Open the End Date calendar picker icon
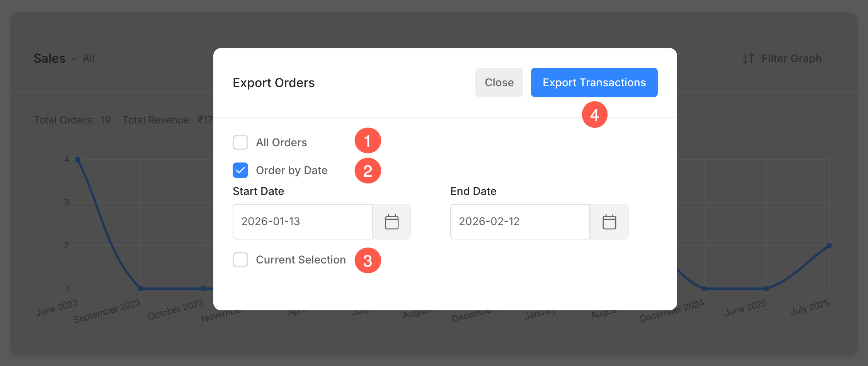Screen dimensions: 868x366 coord(609,222)
